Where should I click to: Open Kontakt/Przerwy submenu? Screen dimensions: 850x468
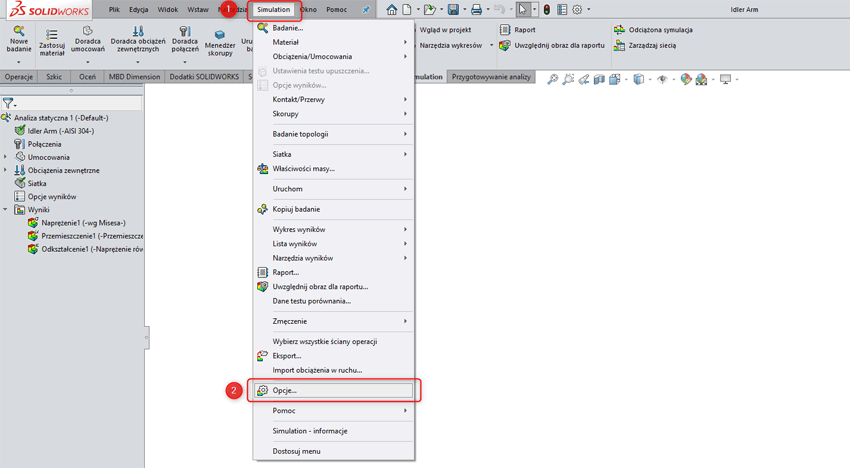click(333, 99)
